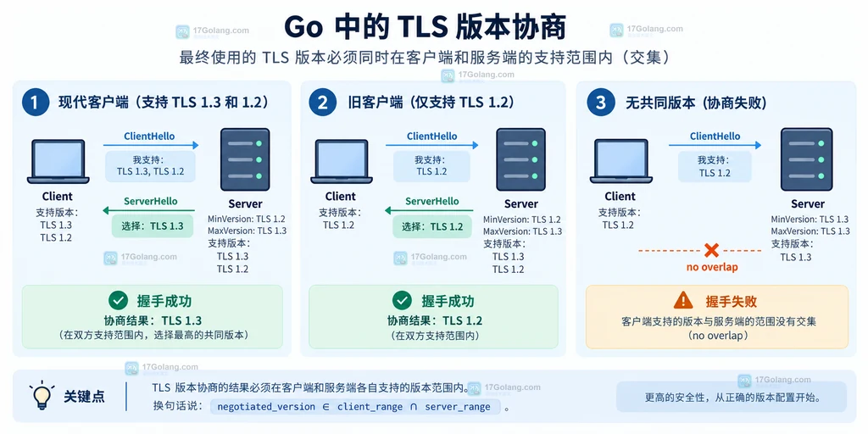Click the laptop icon in the 现代客户端 panel
This screenshot has height=434, width=868.
pos(58,162)
